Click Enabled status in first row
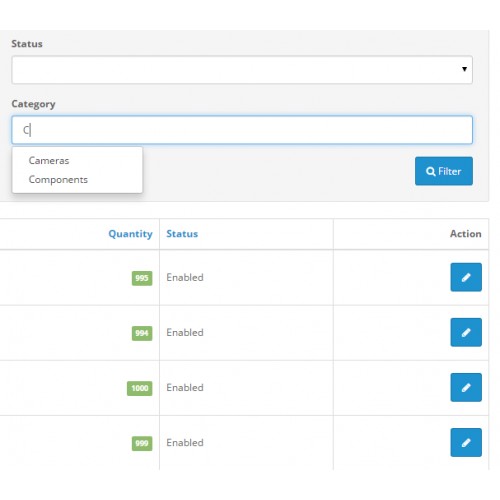The width and height of the screenshot is (500, 500). tap(185, 277)
